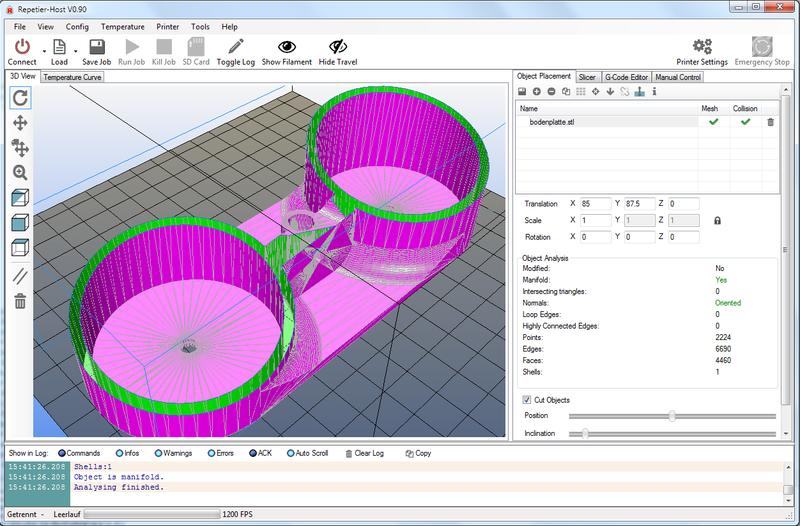Click the center object icon

coord(595,92)
